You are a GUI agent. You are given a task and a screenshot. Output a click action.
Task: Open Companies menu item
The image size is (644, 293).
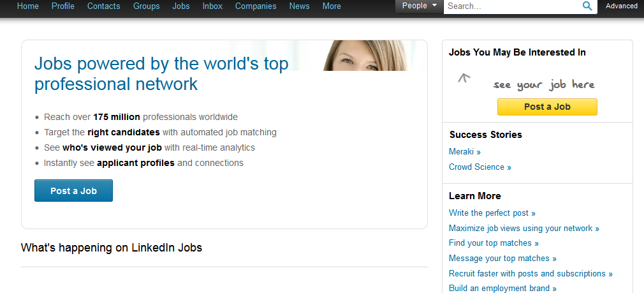coord(256,6)
